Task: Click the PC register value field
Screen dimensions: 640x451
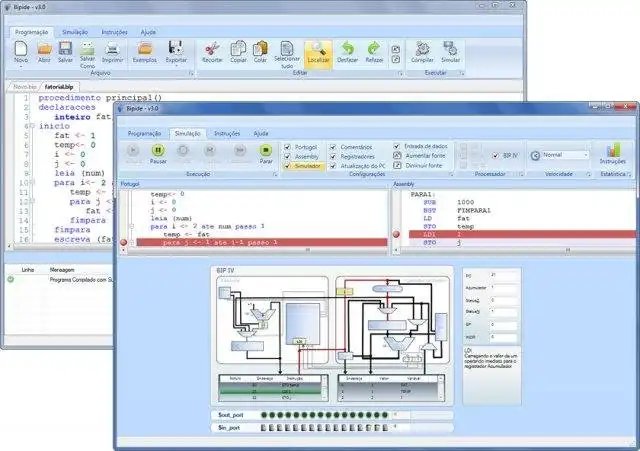Action: [504, 275]
